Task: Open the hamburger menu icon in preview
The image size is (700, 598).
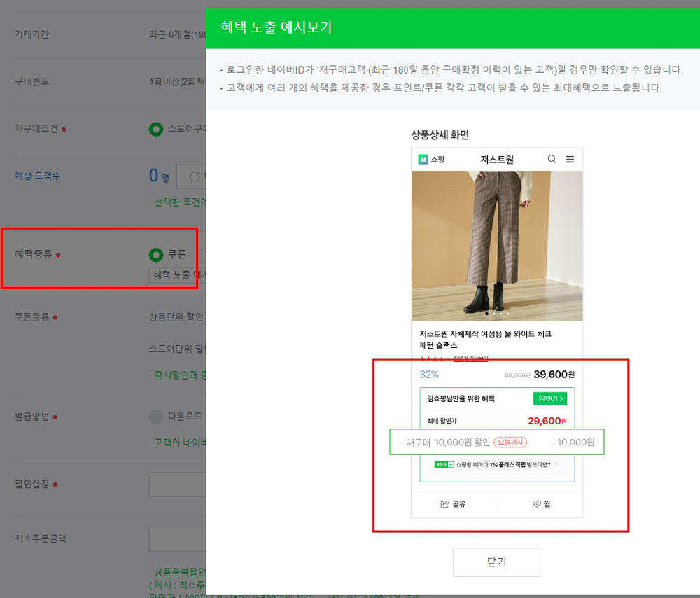Action: (x=570, y=159)
